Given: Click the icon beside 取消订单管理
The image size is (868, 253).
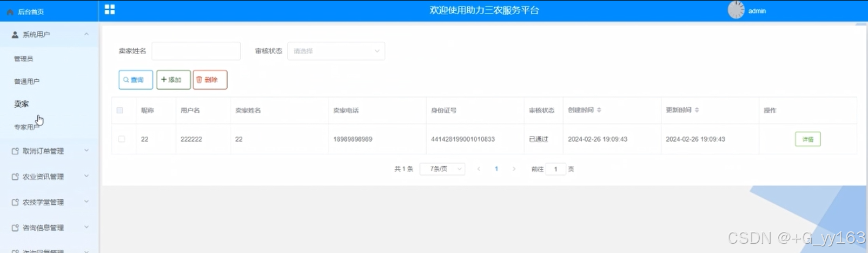Looking at the screenshot, I should [x=15, y=151].
